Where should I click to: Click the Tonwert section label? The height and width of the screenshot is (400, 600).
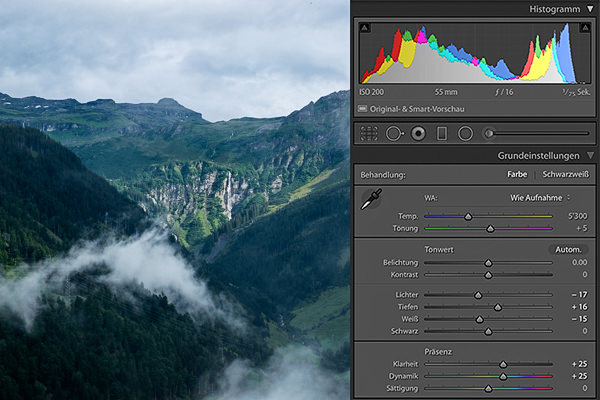point(439,250)
